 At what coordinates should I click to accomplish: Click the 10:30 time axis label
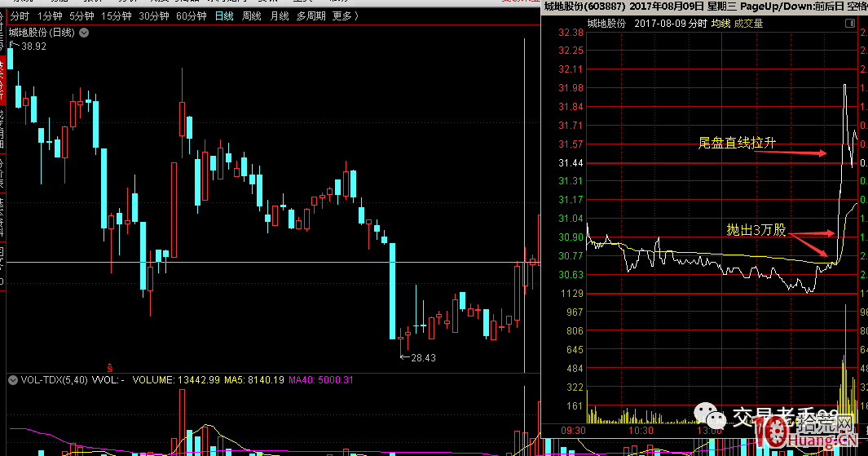point(641,431)
